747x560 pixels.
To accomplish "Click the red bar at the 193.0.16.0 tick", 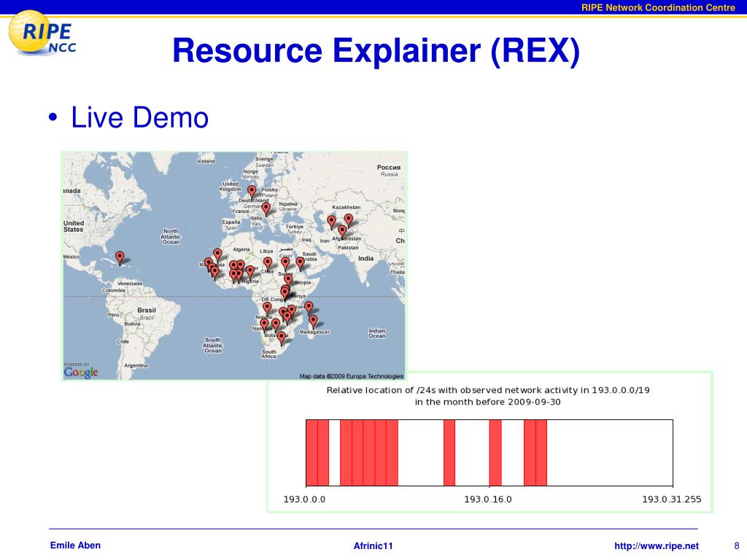I will (x=495, y=453).
